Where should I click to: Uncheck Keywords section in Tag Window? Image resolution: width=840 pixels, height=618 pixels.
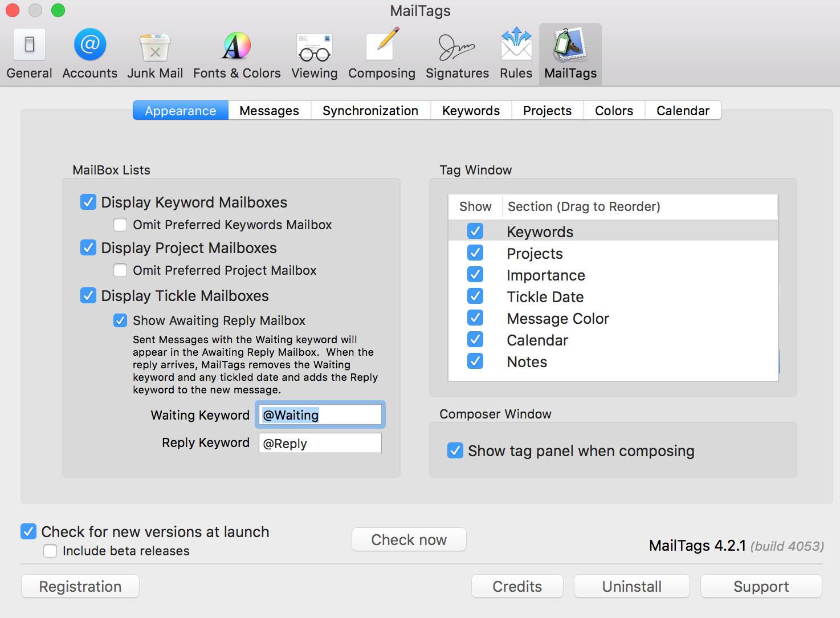click(x=475, y=231)
